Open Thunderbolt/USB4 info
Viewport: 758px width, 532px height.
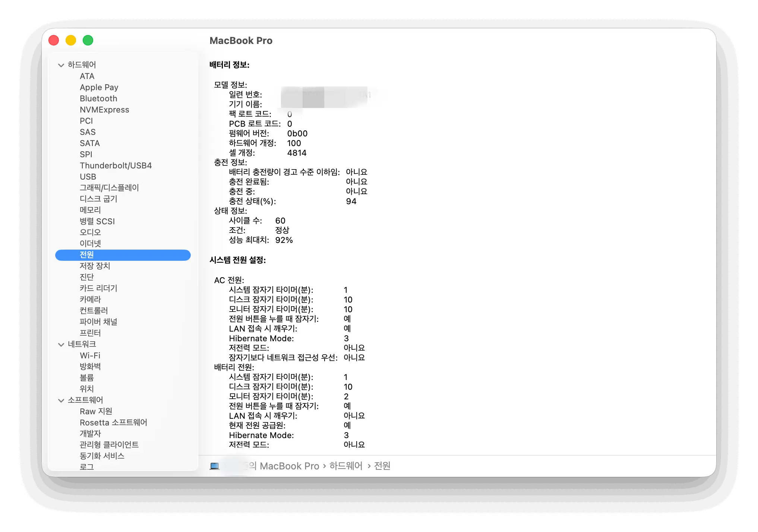116,165
